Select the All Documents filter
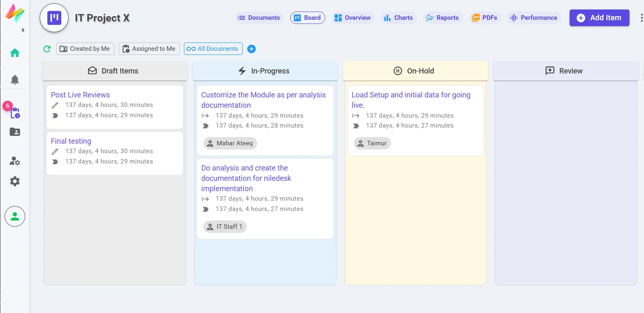This screenshot has width=644, height=313. 213,49
